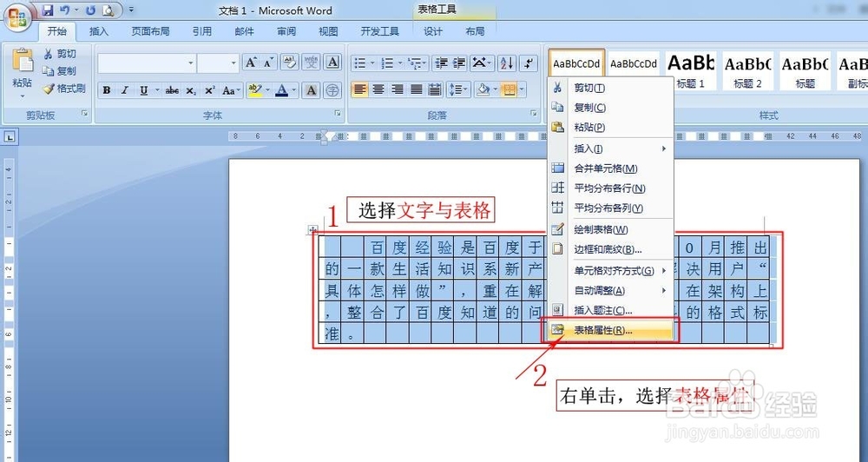
Task: Toggle italic formatting
Action: [124, 90]
